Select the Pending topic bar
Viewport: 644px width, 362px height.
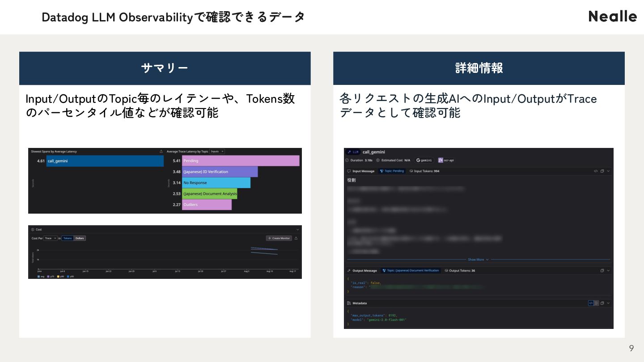tap(241, 161)
